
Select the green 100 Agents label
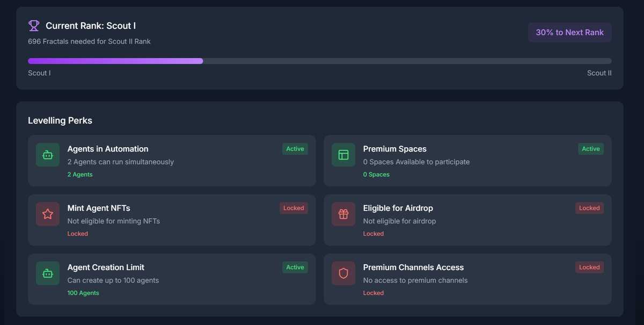(x=83, y=293)
